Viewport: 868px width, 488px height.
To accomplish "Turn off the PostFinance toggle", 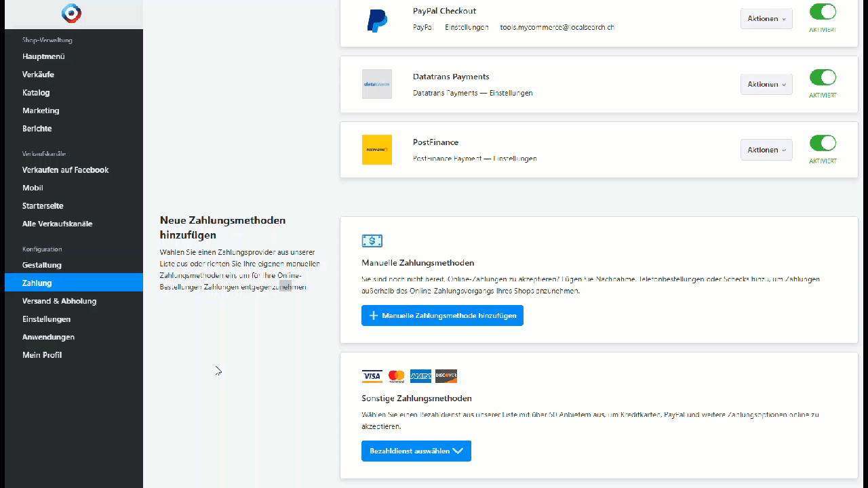I will click(823, 143).
